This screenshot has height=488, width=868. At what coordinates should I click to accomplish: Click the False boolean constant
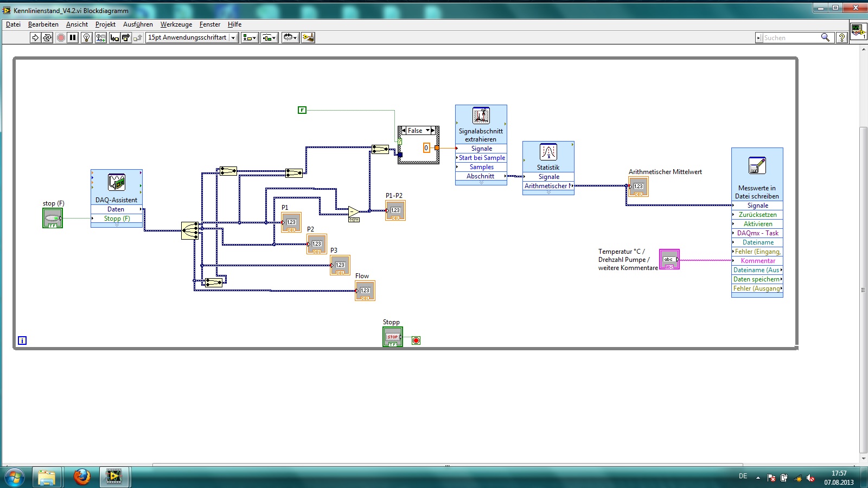pos(302,110)
